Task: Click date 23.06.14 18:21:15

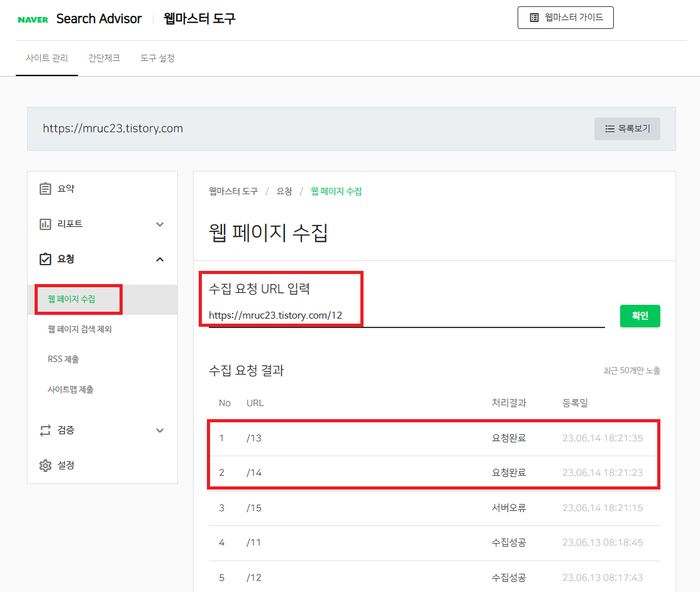Action: 603,508
